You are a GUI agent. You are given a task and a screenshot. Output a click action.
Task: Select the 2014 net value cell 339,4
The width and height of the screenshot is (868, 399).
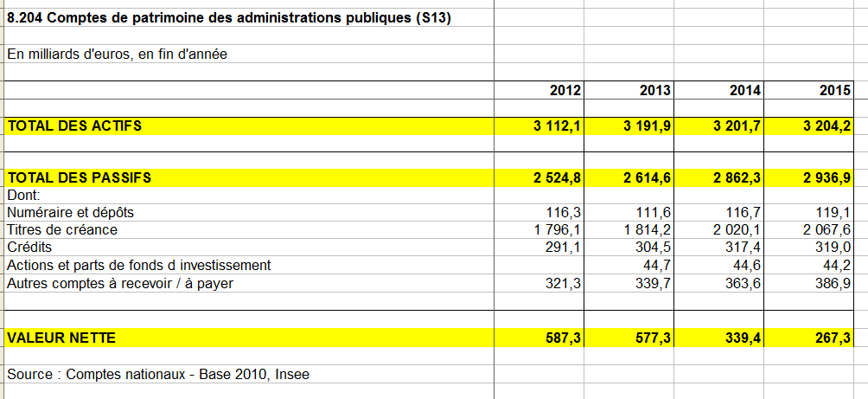744,338
